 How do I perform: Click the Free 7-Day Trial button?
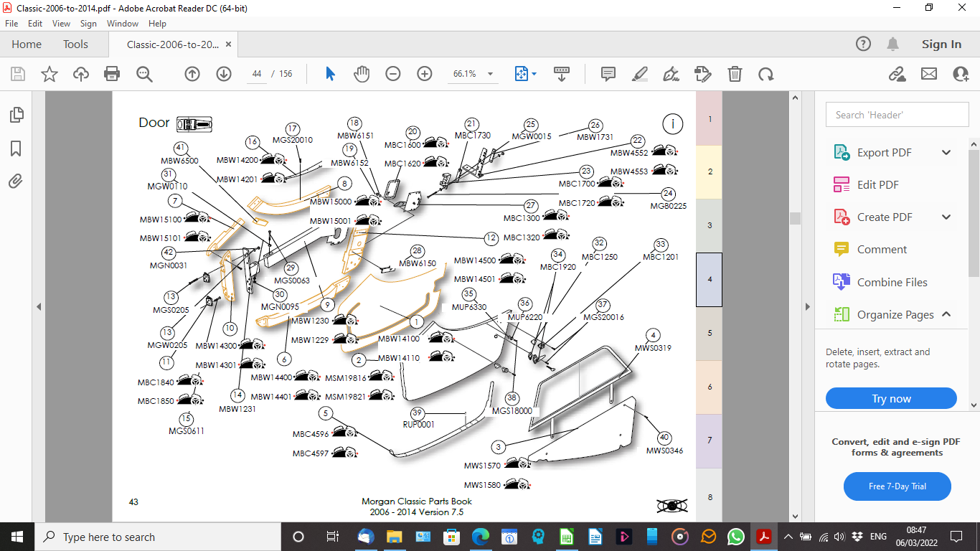tap(897, 486)
